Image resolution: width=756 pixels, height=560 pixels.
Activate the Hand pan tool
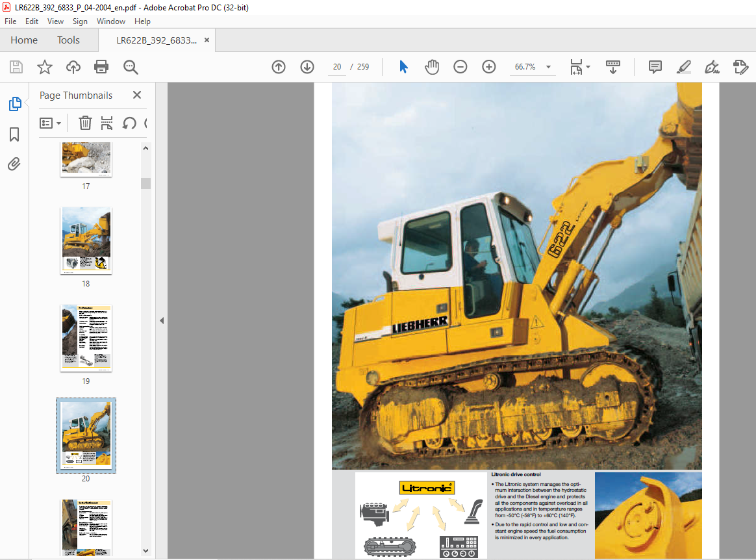[x=432, y=66]
